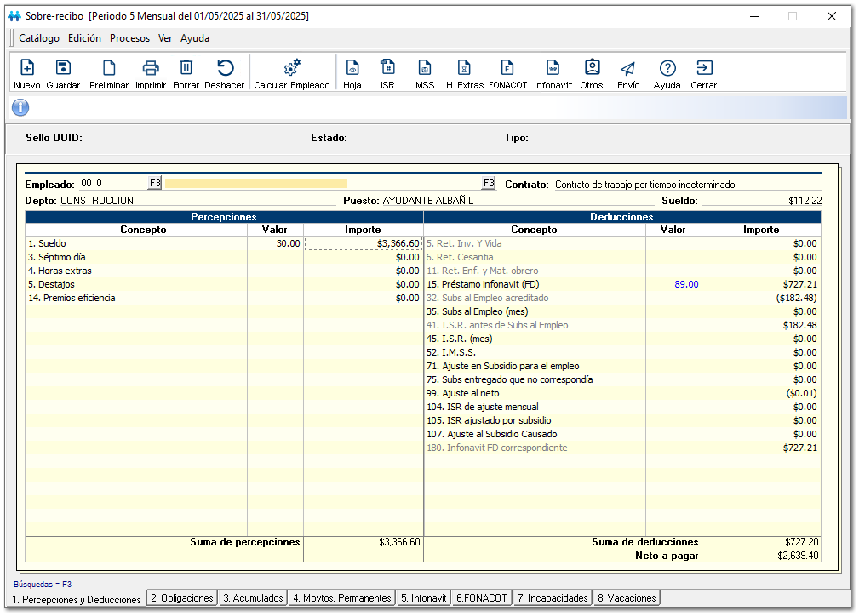Image resolution: width=859 pixels, height=616 pixels.
Task: Switch to the 2. Obligaciones tab
Action: click(x=181, y=598)
